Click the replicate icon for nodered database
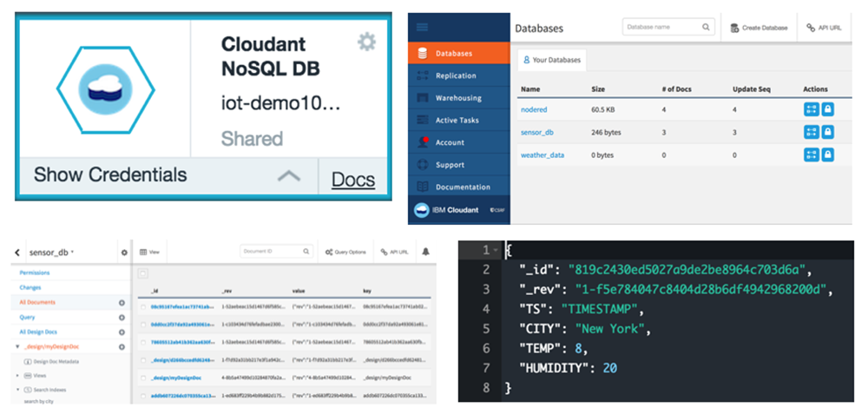 [x=811, y=109]
